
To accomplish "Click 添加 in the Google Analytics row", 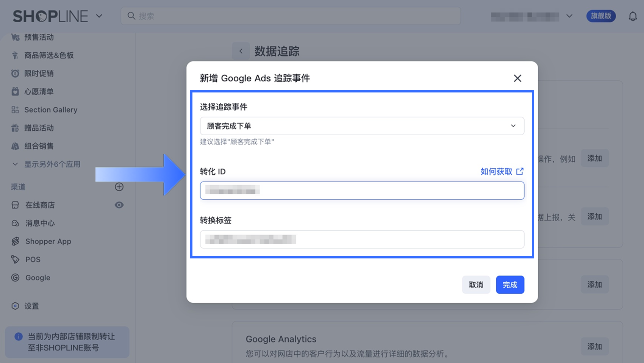I will point(595,347).
